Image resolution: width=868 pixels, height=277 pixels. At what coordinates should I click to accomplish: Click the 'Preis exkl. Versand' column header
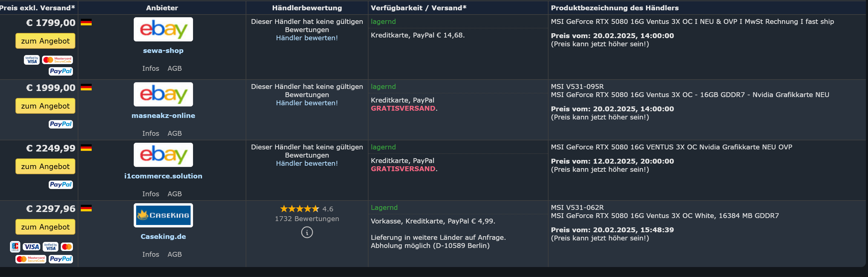pyautogui.click(x=37, y=8)
